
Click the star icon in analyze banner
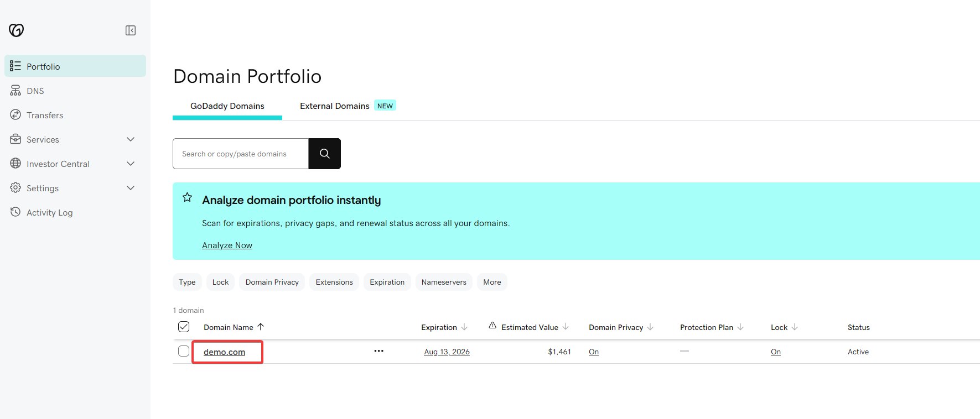pos(188,197)
